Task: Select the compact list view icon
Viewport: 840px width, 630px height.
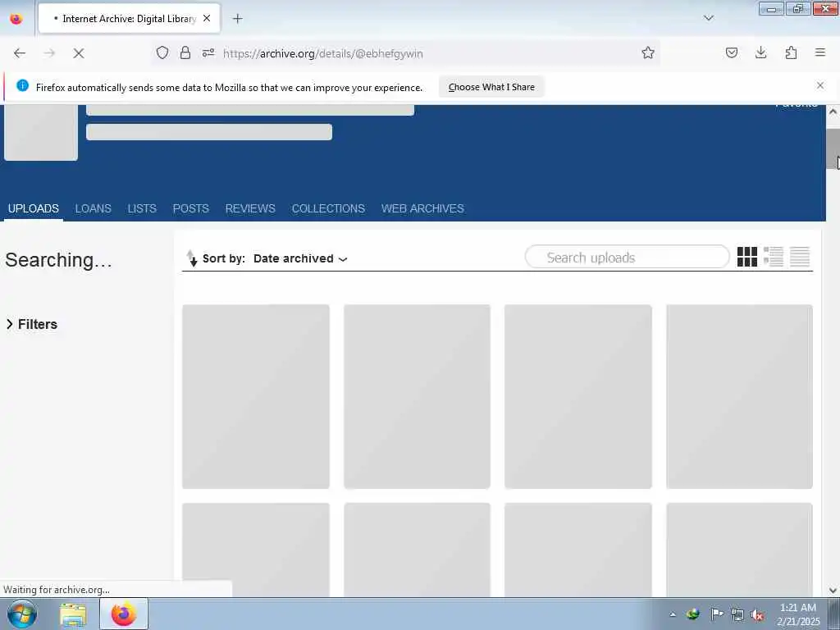Action: [799, 257]
